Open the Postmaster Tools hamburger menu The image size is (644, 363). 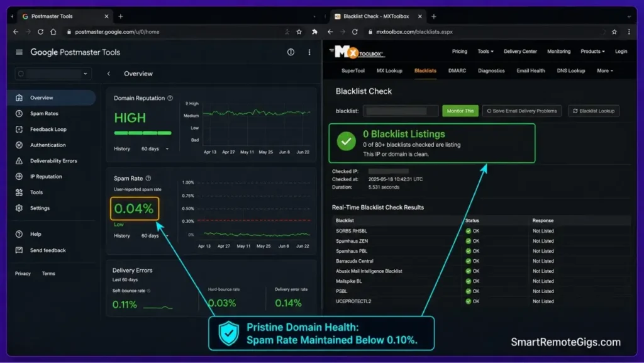(x=19, y=52)
